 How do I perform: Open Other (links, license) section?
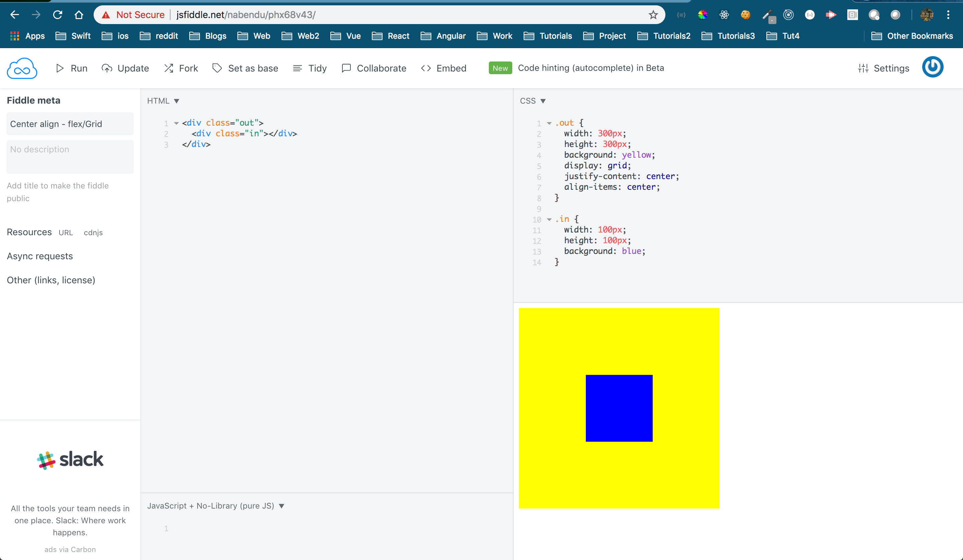point(51,280)
